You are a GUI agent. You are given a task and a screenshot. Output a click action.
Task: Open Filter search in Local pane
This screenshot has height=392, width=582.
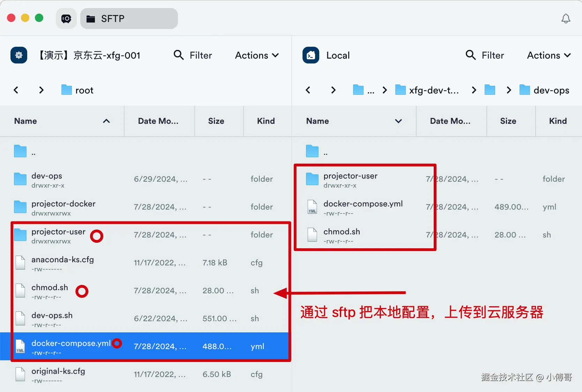coord(485,55)
